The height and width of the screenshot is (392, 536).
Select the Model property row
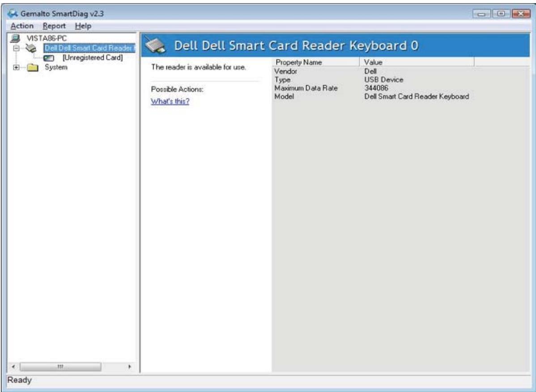(x=400, y=96)
